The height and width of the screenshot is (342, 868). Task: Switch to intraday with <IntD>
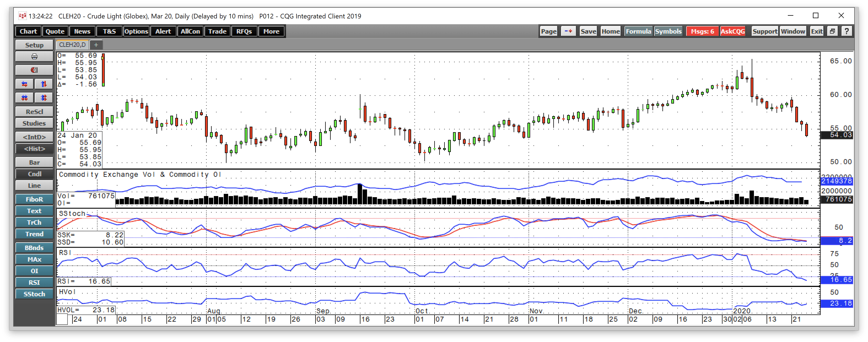pos(34,137)
